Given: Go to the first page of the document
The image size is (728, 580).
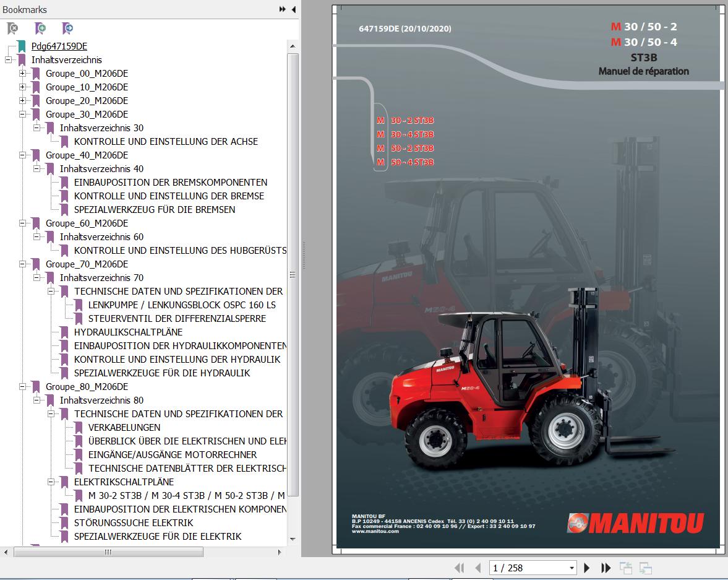Looking at the screenshot, I should click(x=460, y=568).
